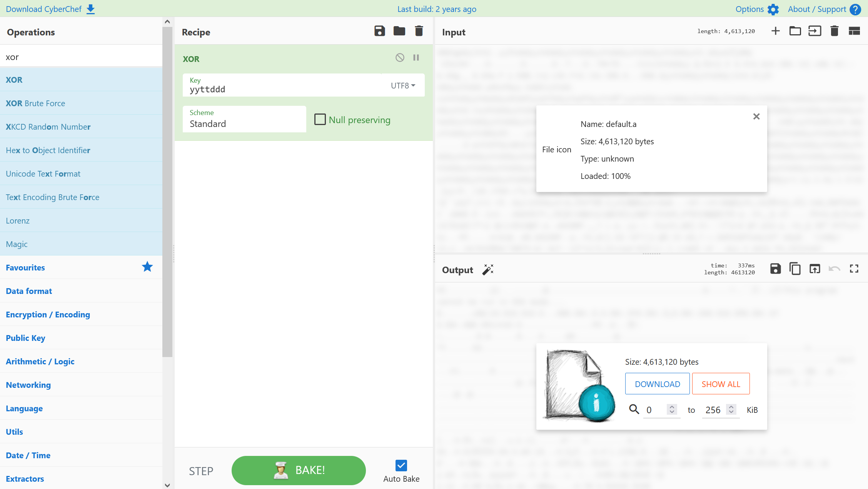
Task: Reset the input pane layout
Action: 854,31
